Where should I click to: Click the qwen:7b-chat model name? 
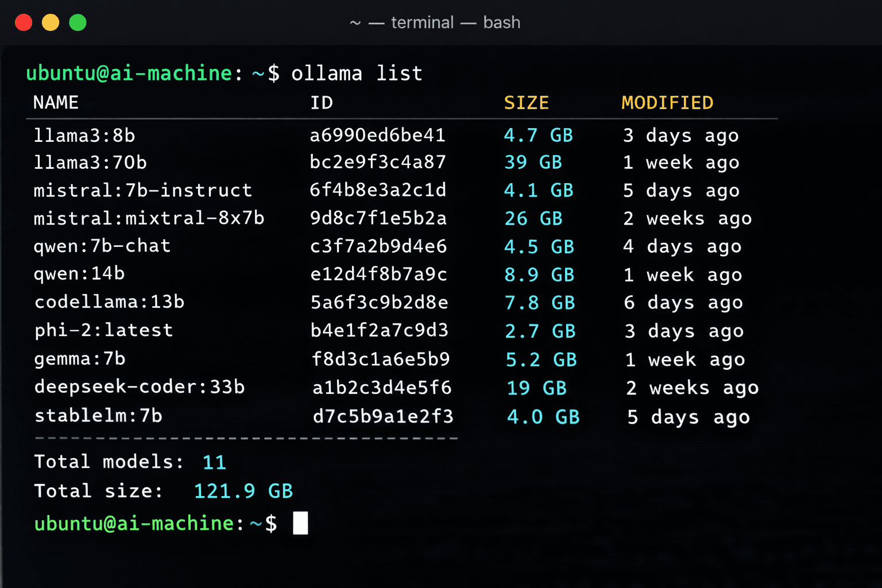102,246
